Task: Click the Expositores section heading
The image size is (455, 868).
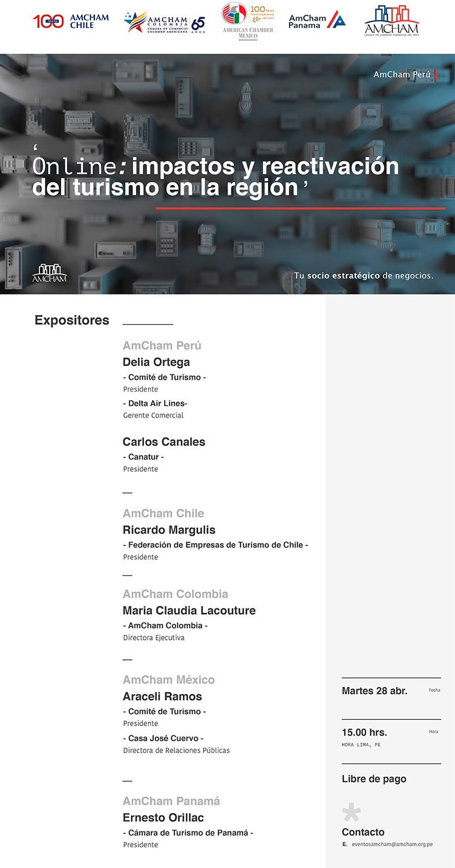Action: 71,320
